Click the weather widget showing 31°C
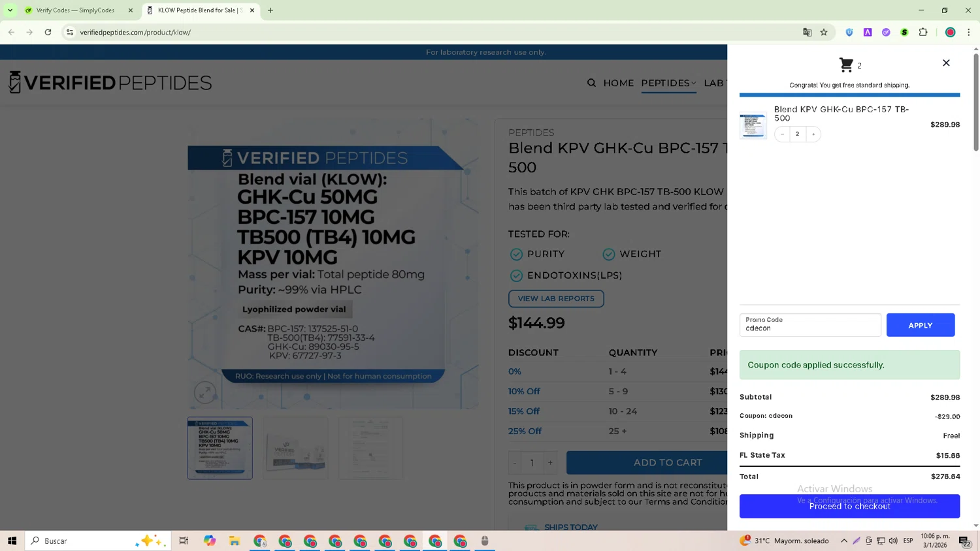Viewport: 980px width, 551px height. coord(784,541)
